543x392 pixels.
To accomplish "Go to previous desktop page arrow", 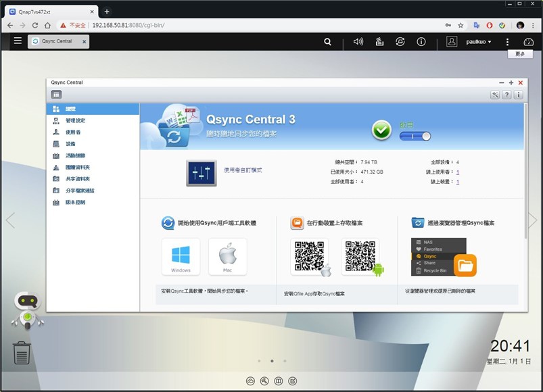I will click(10, 220).
